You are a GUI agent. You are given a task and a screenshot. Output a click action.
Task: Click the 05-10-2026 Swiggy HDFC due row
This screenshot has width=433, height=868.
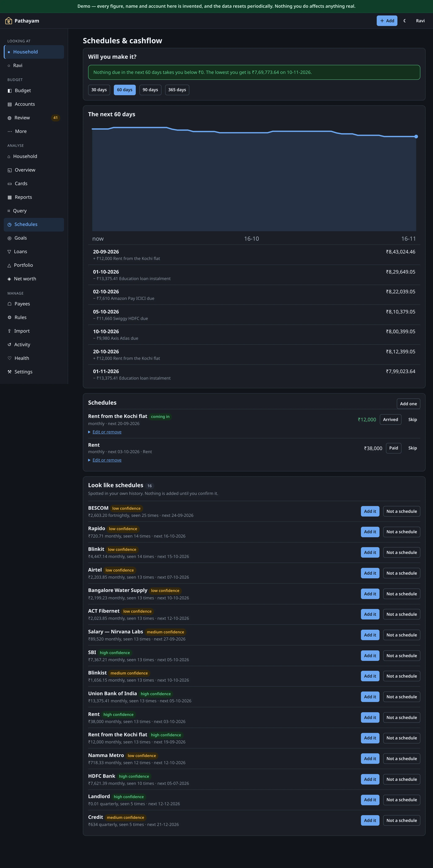(x=254, y=315)
